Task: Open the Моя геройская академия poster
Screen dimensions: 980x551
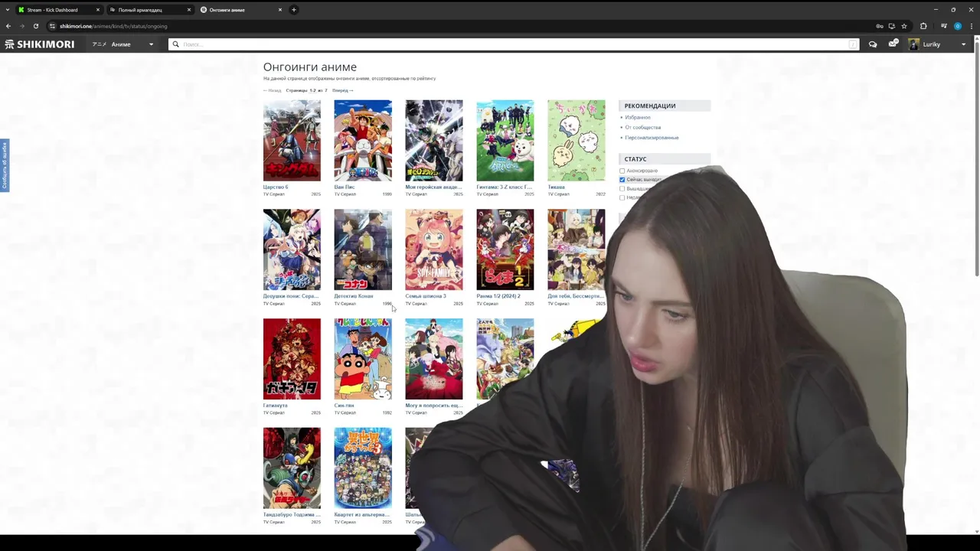Action: 434,140
